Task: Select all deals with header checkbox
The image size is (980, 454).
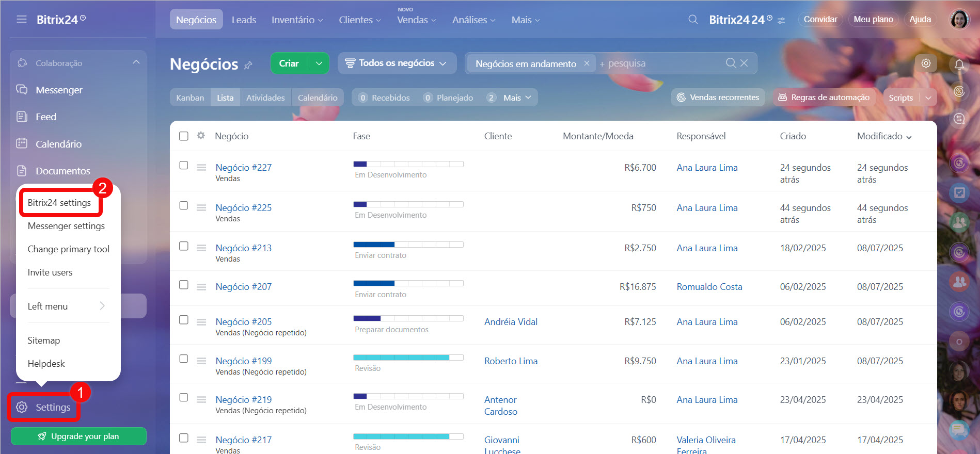Action: [x=184, y=136]
